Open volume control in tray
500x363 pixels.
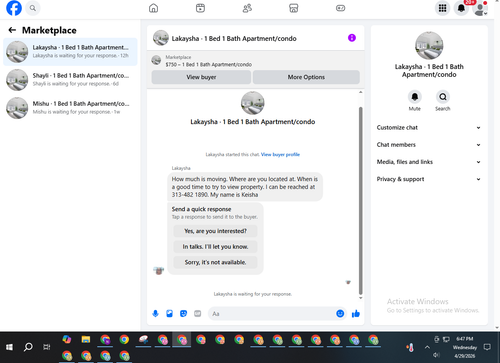436,355
